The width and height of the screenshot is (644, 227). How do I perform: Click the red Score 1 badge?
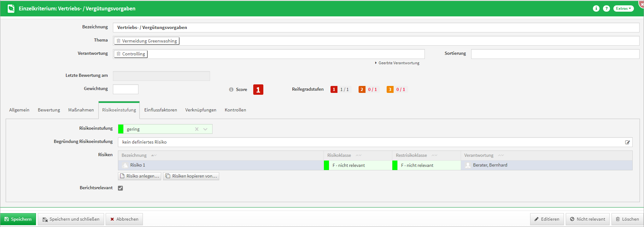[258, 90]
